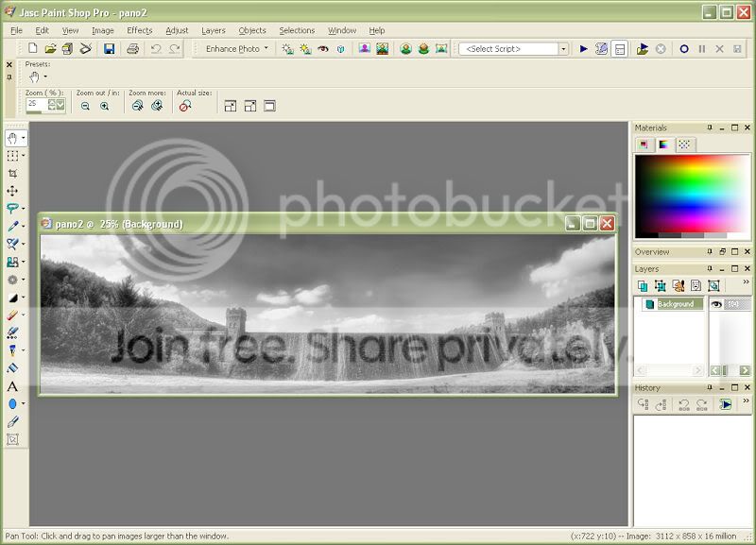The height and width of the screenshot is (545, 756).
Task: Expand the Enhance Photo dropdown
Action: click(x=266, y=48)
